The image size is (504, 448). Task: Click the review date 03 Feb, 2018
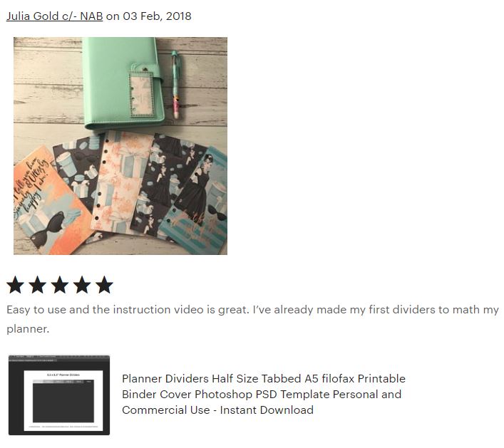(x=157, y=16)
